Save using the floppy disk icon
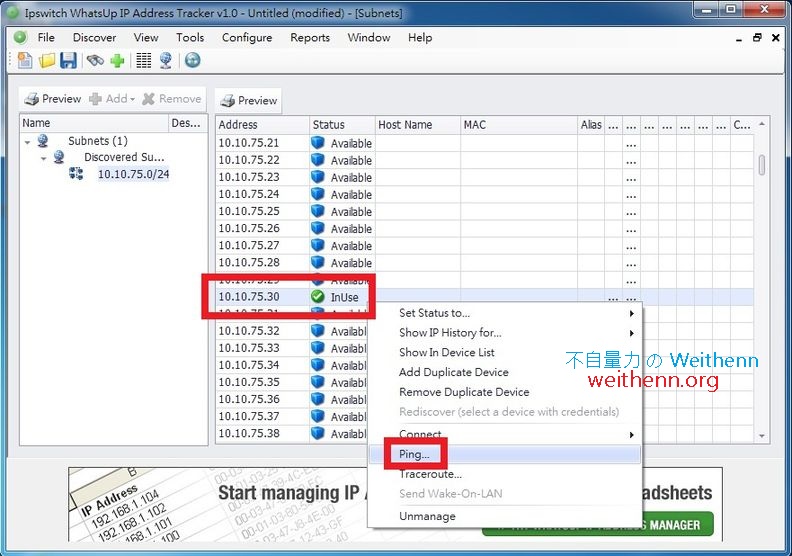Viewport: 792px width, 556px height. pos(68,60)
